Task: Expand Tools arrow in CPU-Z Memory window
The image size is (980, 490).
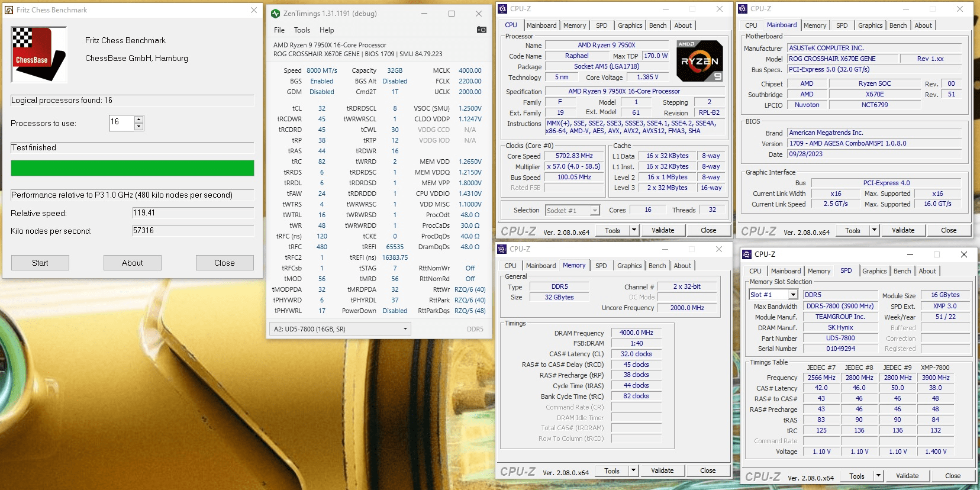Action: tap(634, 470)
